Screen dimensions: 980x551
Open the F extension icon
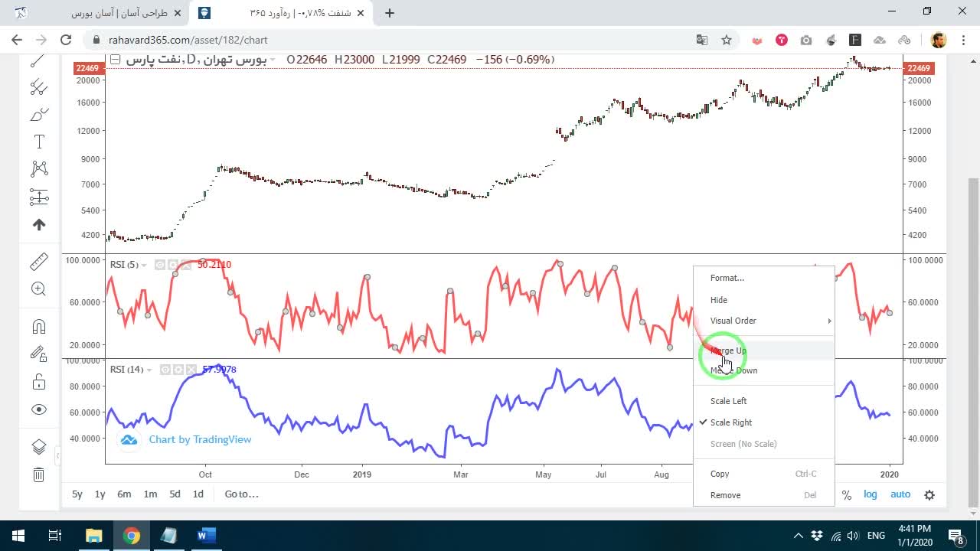[855, 40]
